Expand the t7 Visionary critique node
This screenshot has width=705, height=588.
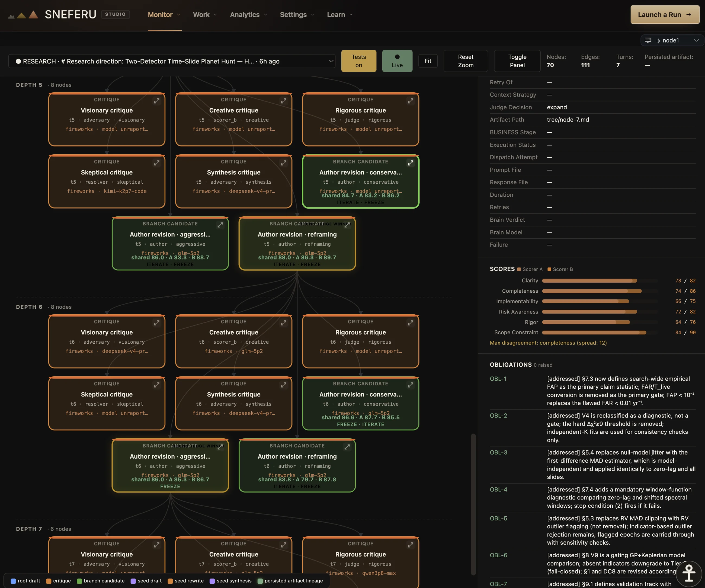(x=157, y=545)
